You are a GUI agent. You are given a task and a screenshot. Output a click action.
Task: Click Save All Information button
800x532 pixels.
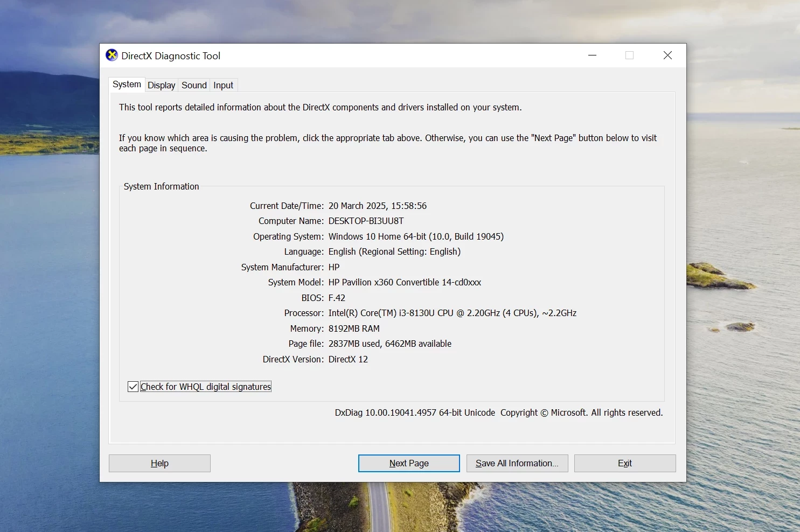(x=517, y=463)
